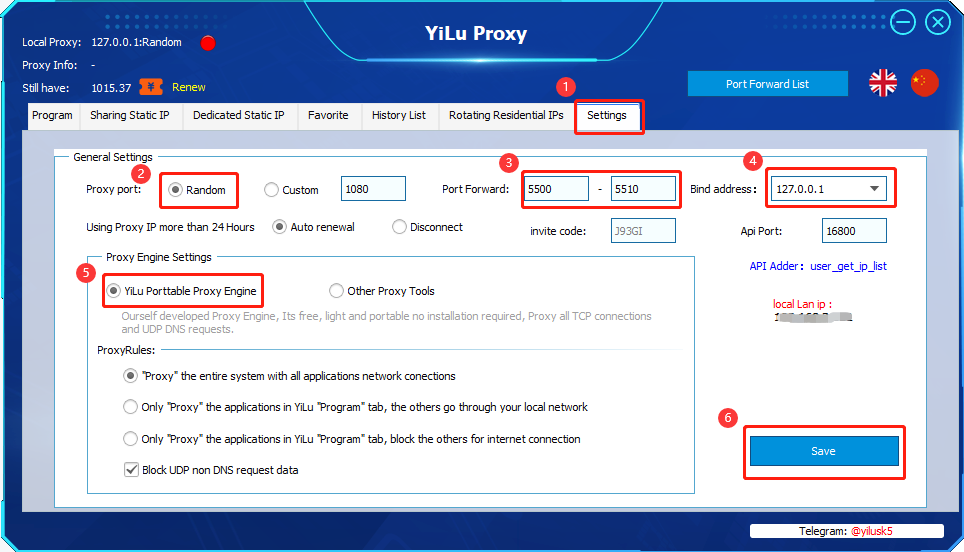Switch language to English via UK flag
The image size is (964, 552).
[x=883, y=82]
